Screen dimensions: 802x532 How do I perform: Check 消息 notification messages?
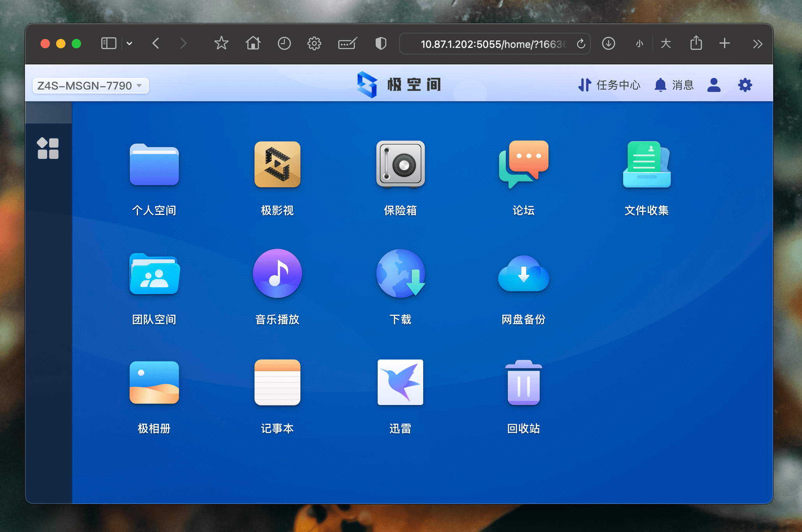tap(674, 85)
